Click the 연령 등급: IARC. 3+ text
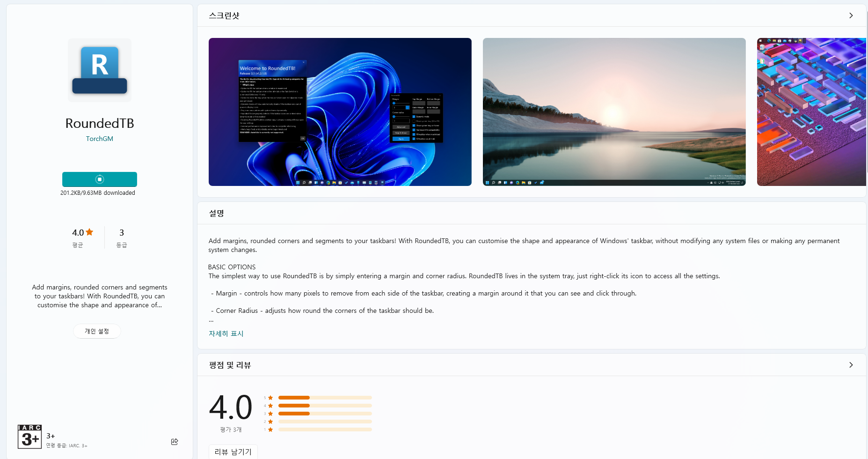The width and height of the screenshot is (868, 459). point(66,445)
